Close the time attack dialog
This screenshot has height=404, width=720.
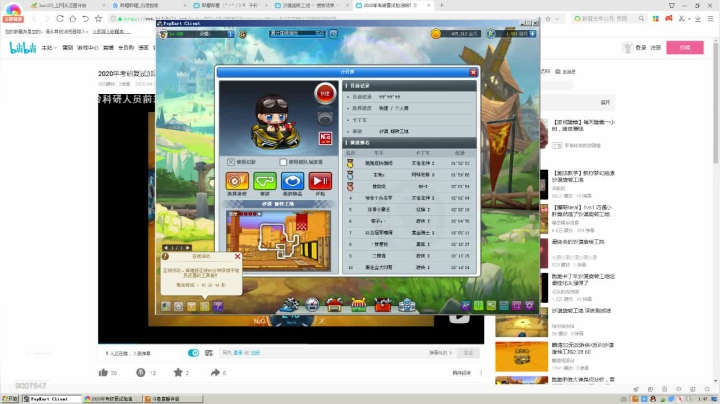(x=473, y=73)
